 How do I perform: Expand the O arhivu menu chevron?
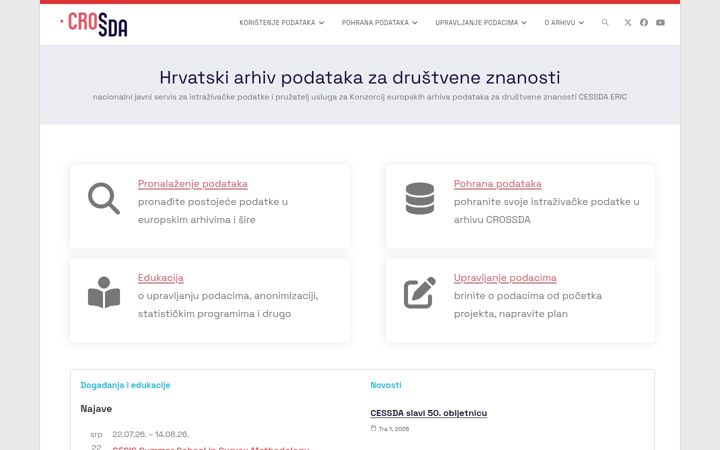click(x=581, y=22)
